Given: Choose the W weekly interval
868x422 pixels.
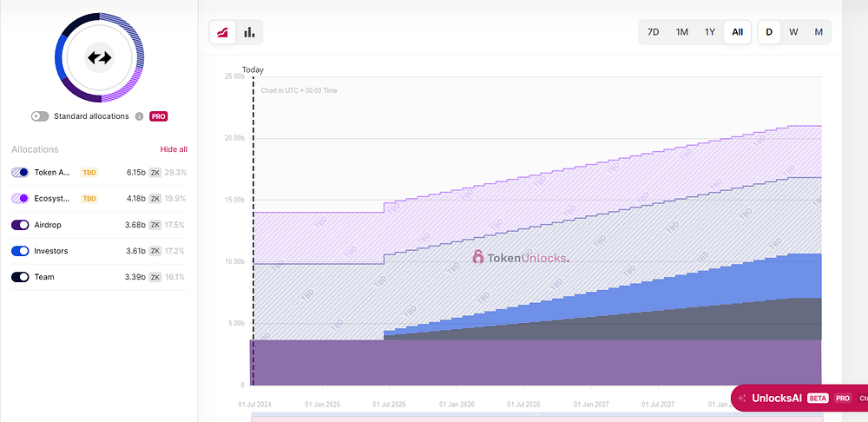Looking at the screenshot, I should [793, 32].
